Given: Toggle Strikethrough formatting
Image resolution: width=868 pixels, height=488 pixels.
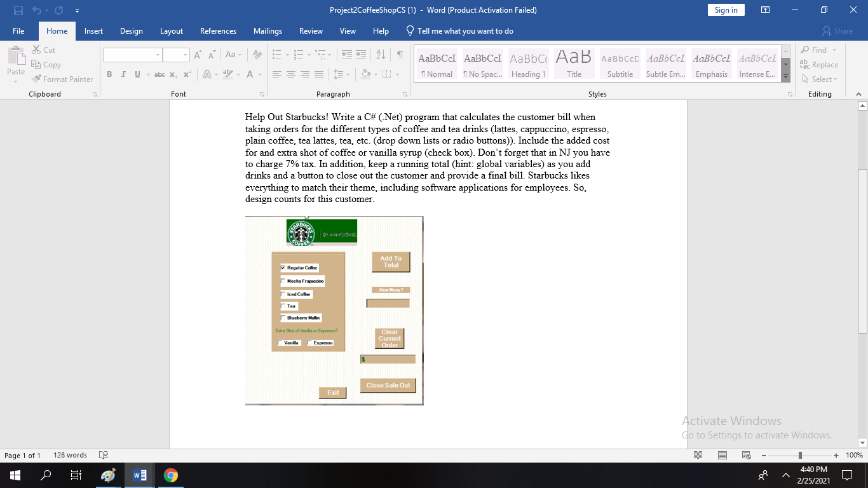Looking at the screenshot, I should click(x=159, y=74).
